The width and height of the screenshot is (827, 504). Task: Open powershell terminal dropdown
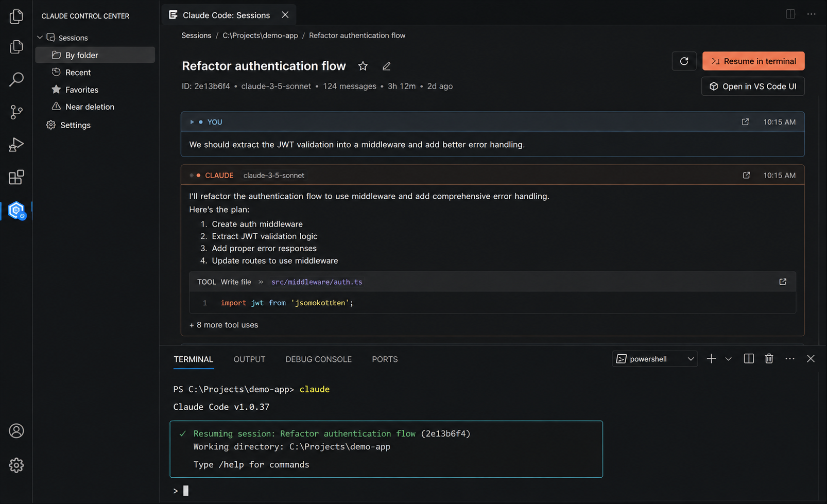[655, 359]
